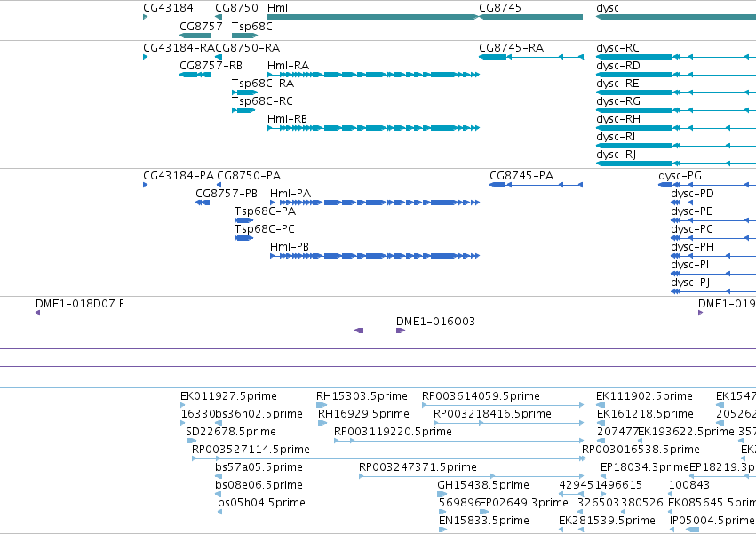Click the bs57a05.5prime EST
Screen dimensions: 756x534
[x=219, y=476]
